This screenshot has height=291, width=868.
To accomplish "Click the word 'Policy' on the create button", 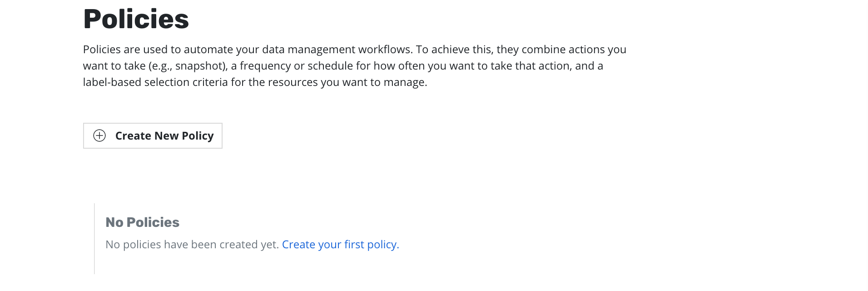I will coord(198,136).
